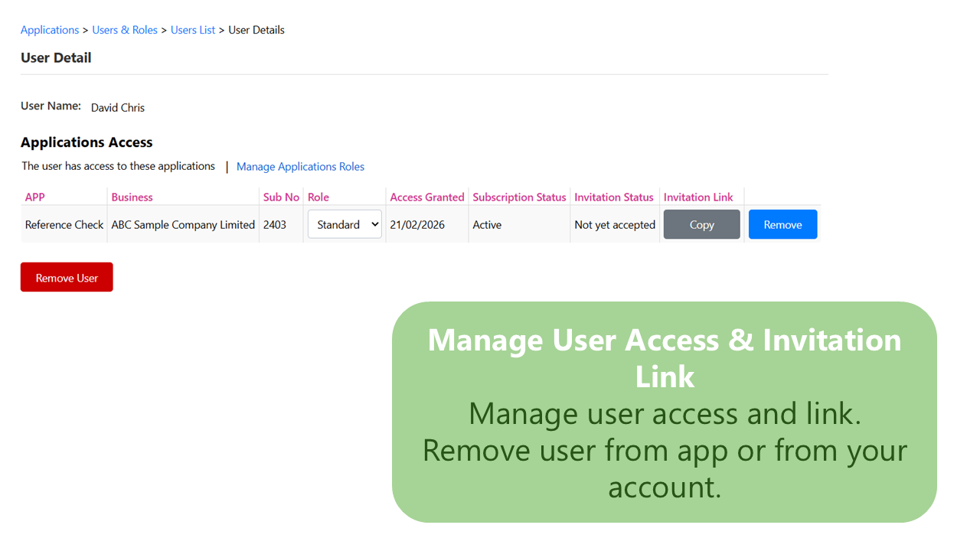Open the Applications breadcrumb link

49,30
